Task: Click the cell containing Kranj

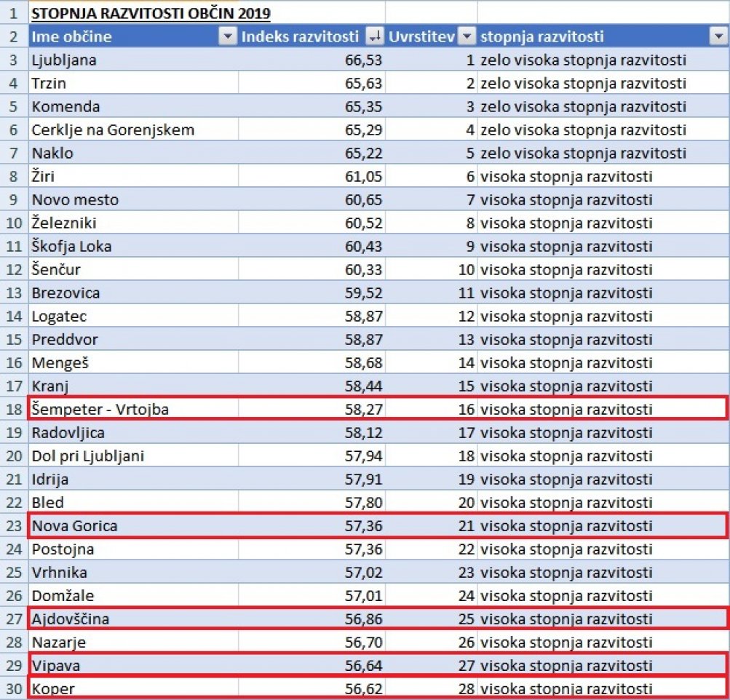Action: (x=134, y=386)
